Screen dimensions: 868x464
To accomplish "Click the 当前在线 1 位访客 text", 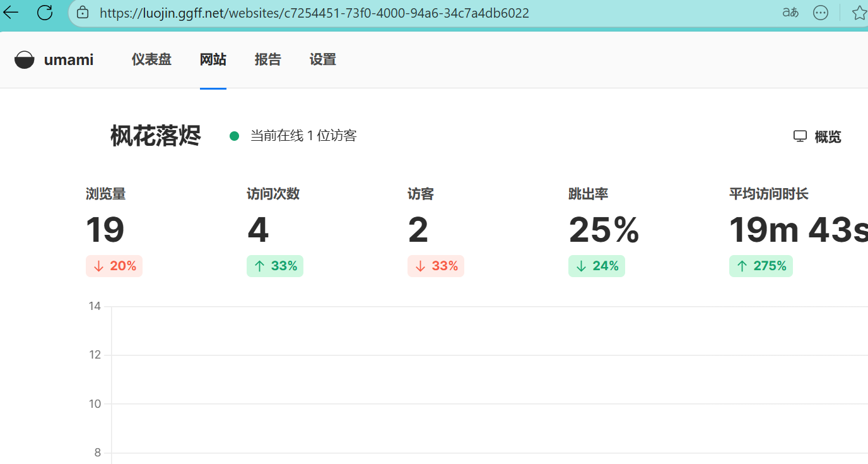I will coord(303,136).
